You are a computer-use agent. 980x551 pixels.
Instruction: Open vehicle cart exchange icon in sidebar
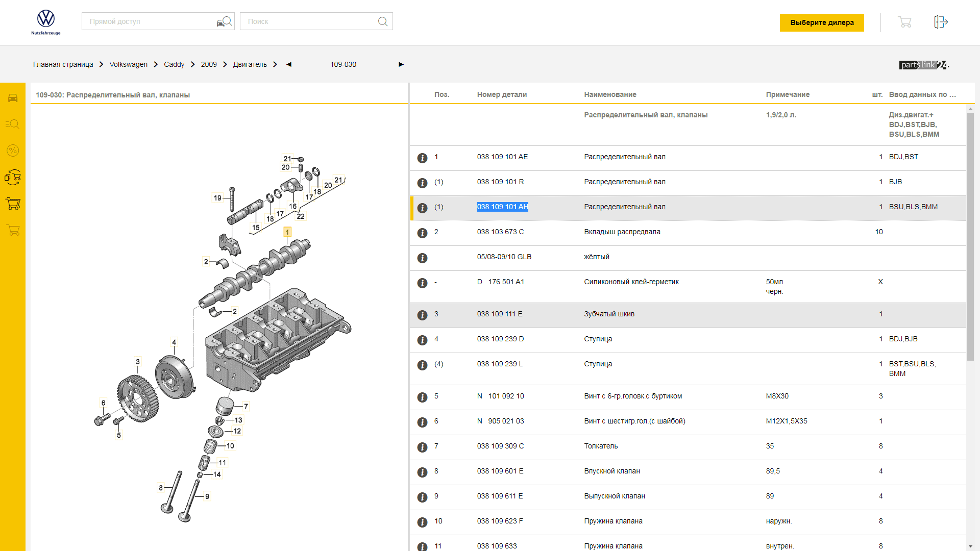[13, 177]
